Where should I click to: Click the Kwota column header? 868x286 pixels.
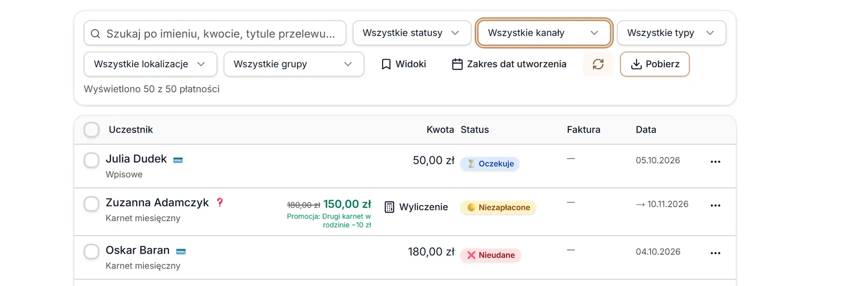click(440, 130)
